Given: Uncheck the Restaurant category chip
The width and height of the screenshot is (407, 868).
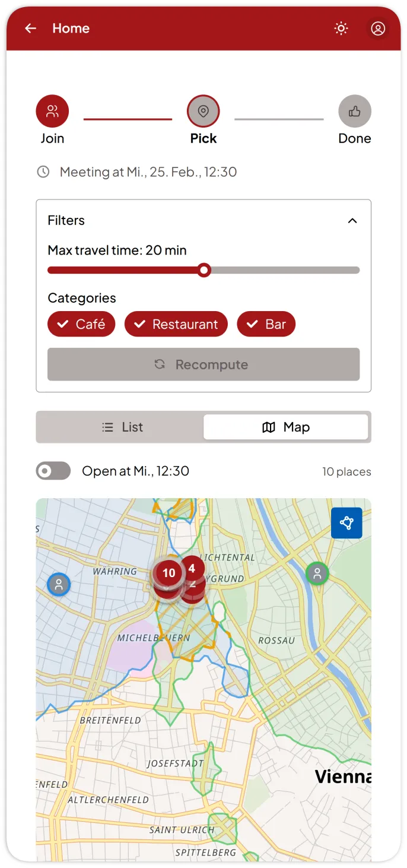Looking at the screenshot, I should 176,324.
